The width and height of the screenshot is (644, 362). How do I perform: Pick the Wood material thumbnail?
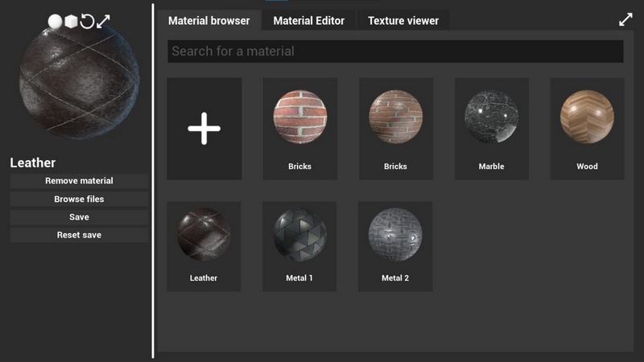587,117
